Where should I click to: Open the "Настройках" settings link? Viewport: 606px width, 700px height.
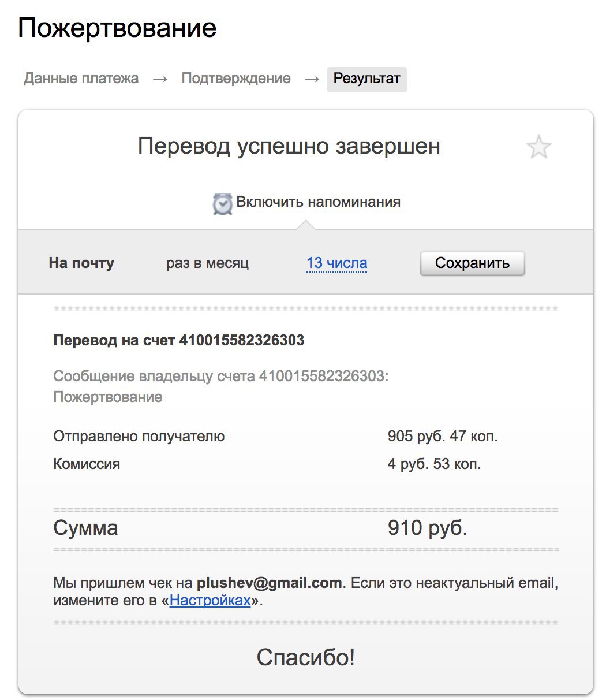coord(210,600)
